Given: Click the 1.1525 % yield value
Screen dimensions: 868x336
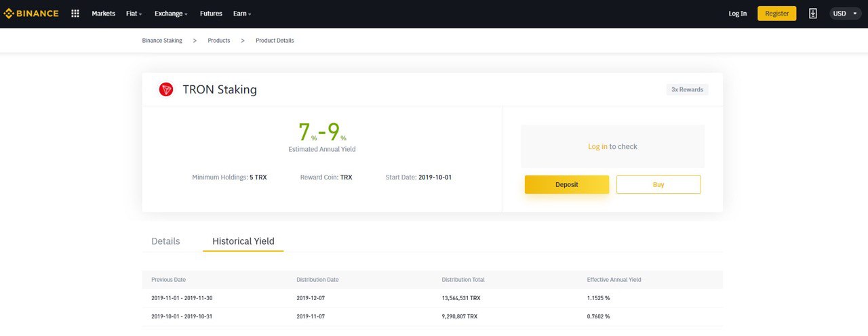Looking at the screenshot, I should (598, 298).
